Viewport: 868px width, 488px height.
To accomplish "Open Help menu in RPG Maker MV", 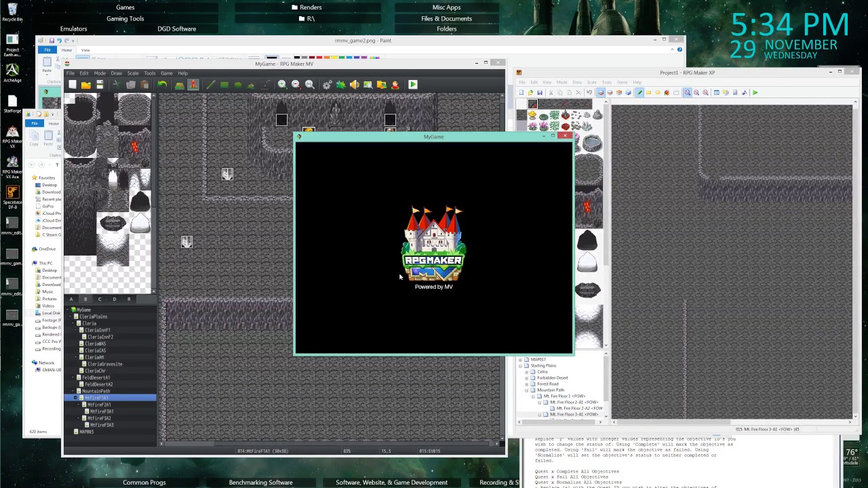I will coord(183,73).
